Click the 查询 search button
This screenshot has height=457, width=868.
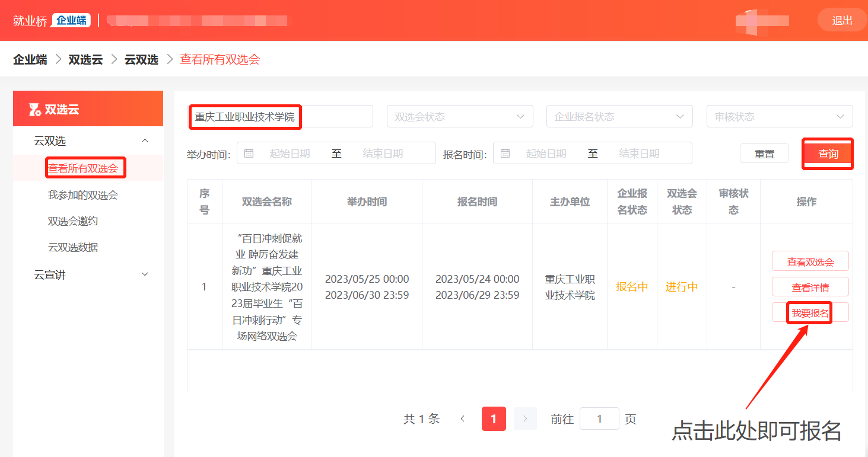(x=828, y=154)
